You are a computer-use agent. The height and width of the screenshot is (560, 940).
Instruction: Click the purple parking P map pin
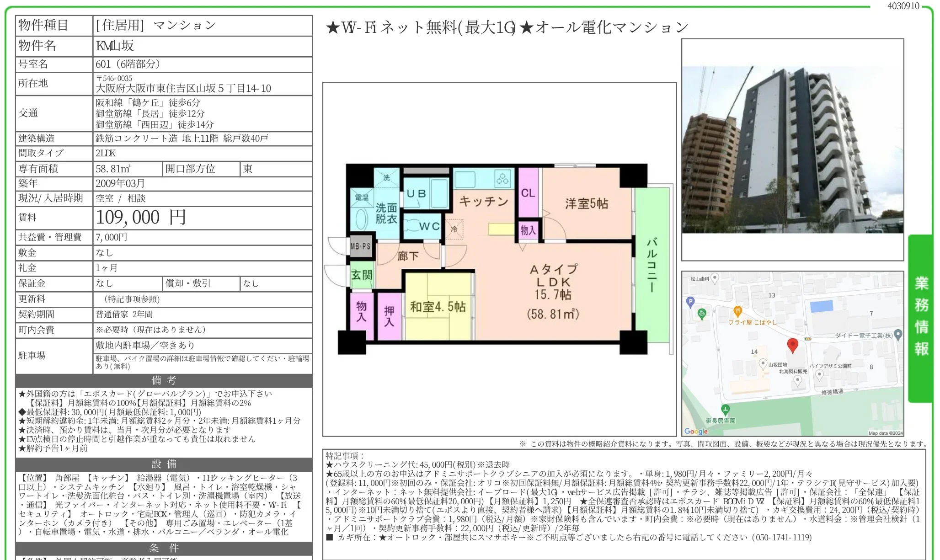click(x=690, y=301)
